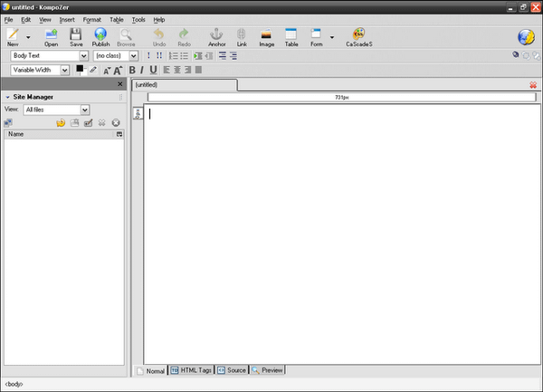Click the Form toolbar icon
The height and width of the screenshot is (392, 543).
[x=316, y=37]
